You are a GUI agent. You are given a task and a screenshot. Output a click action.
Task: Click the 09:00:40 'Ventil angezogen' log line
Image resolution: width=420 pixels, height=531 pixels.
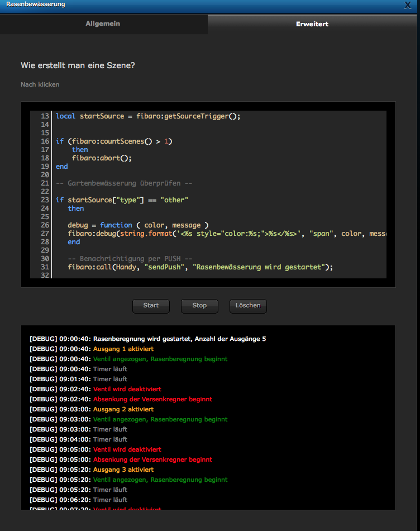[128, 359]
